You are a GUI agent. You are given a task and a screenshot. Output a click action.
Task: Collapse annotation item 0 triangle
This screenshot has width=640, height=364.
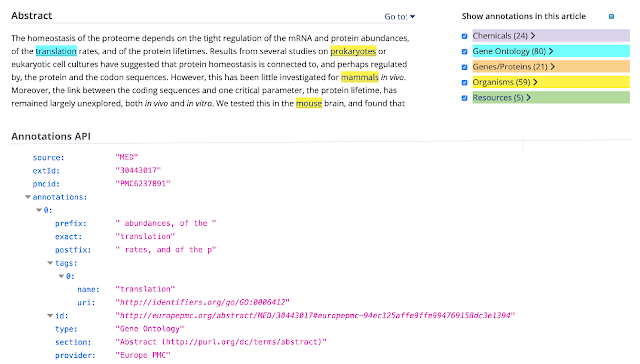(x=39, y=210)
